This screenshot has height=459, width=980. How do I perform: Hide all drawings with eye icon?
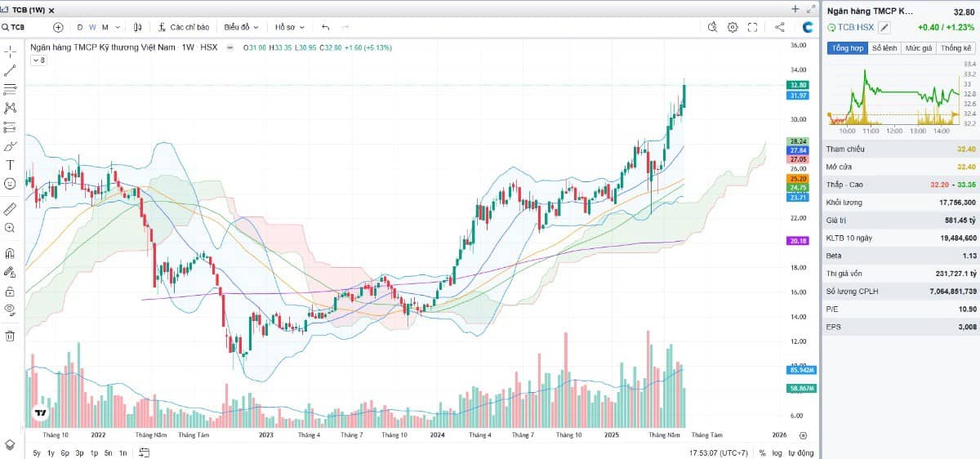coord(11,310)
